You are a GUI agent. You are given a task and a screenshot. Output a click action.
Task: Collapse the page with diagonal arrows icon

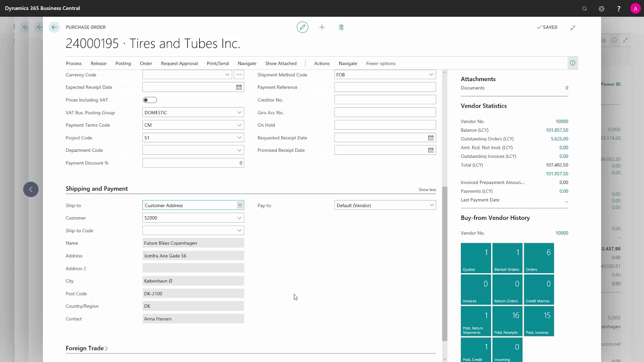pyautogui.click(x=573, y=27)
